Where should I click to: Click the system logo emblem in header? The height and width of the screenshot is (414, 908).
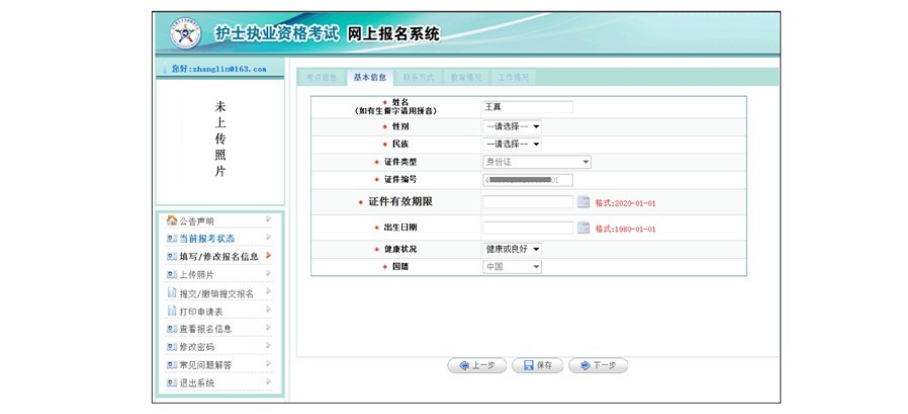tap(185, 35)
